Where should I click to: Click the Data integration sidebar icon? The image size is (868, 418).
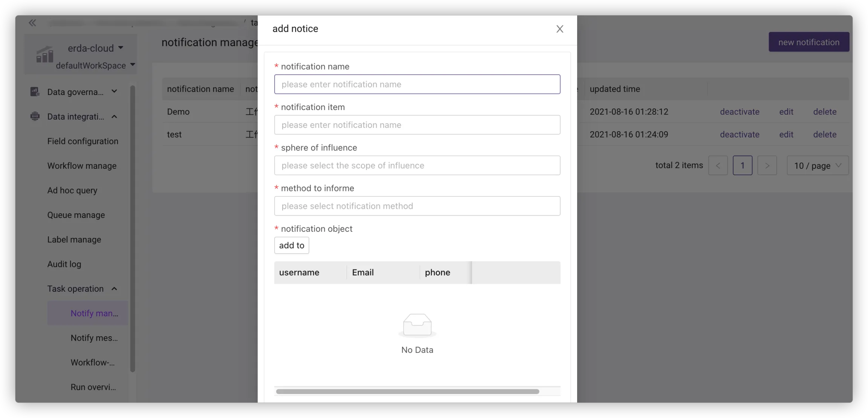(x=35, y=116)
